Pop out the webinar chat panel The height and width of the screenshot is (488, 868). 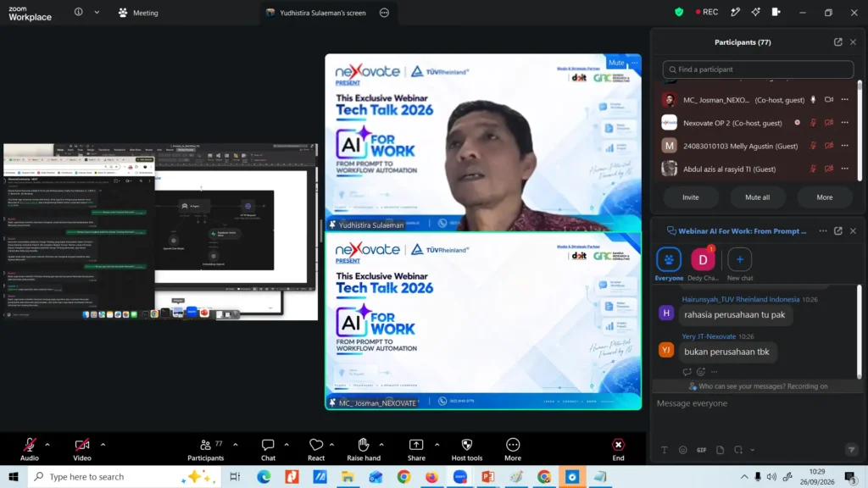[838, 230]
